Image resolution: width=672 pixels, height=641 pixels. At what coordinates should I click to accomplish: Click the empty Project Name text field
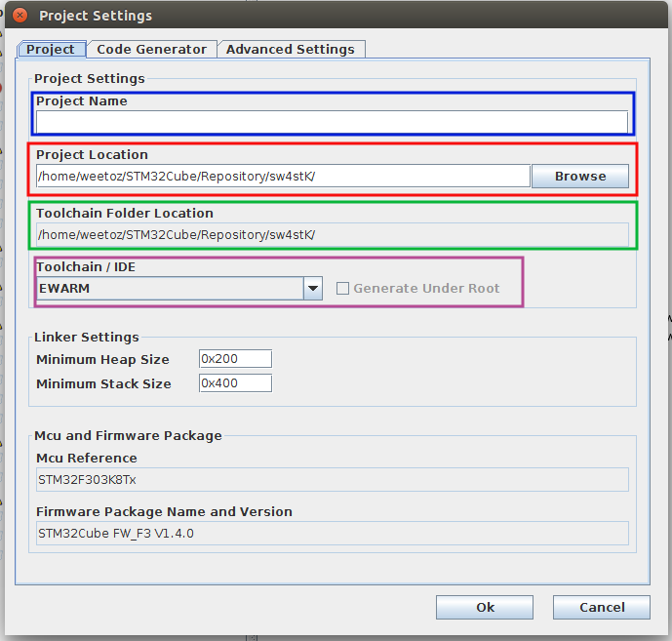[332, 122]
